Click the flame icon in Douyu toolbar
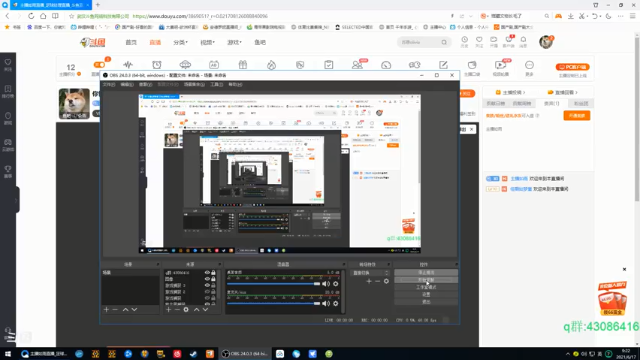 pyautogui.click(x=271, y=64)
